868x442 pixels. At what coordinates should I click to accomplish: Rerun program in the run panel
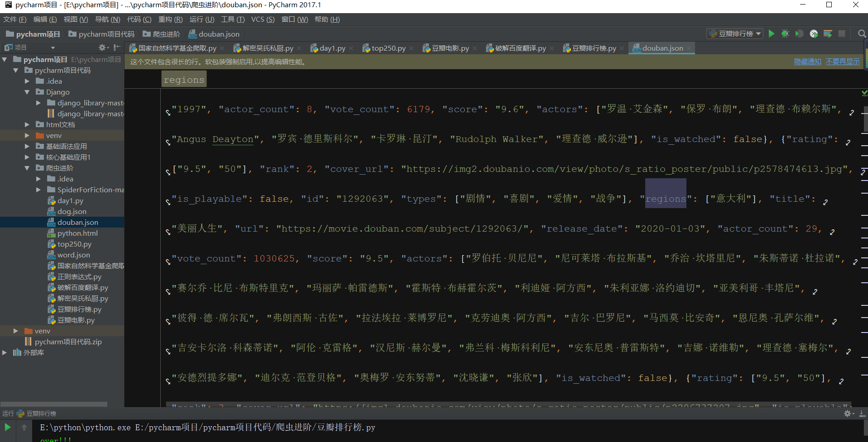[8, 427]
